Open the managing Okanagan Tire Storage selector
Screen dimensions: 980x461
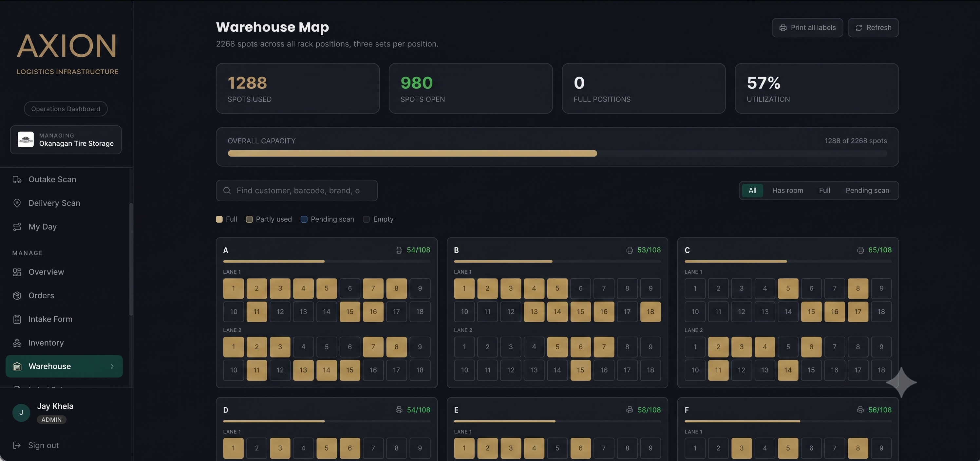coord(66,140)
